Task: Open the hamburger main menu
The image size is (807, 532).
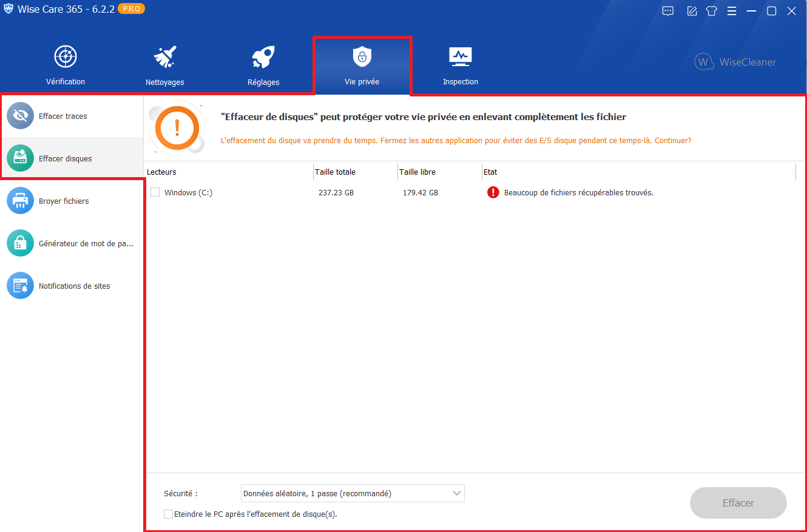Action: [x=732, y=11]
